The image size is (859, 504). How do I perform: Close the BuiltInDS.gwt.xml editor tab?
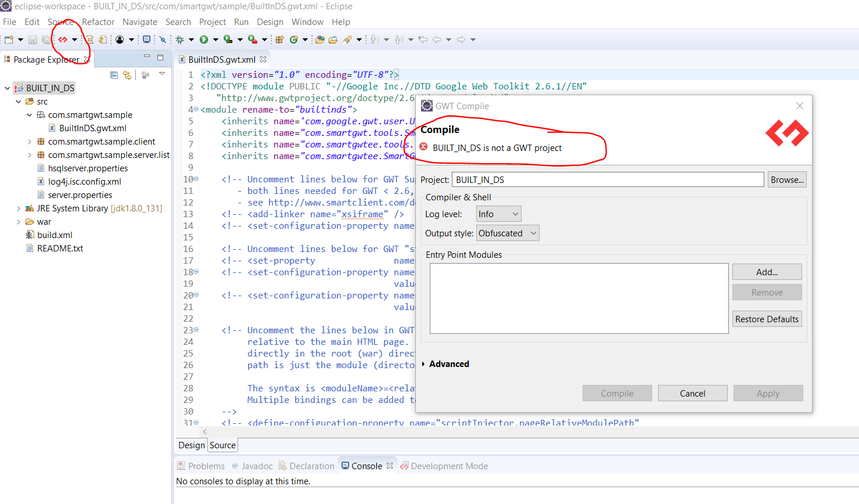pyautogui.click(x=263, y=59)
